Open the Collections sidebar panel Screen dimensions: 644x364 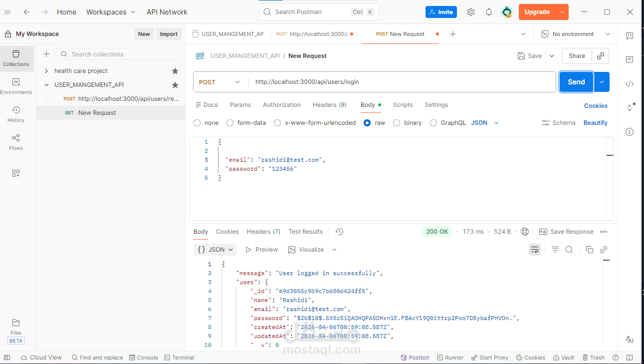(x=16, y=58)
